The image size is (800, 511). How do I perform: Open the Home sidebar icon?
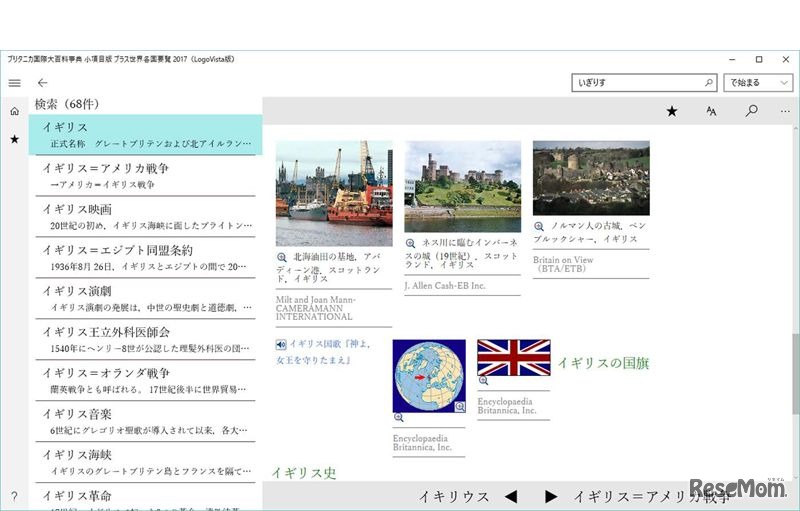[15, 111]
